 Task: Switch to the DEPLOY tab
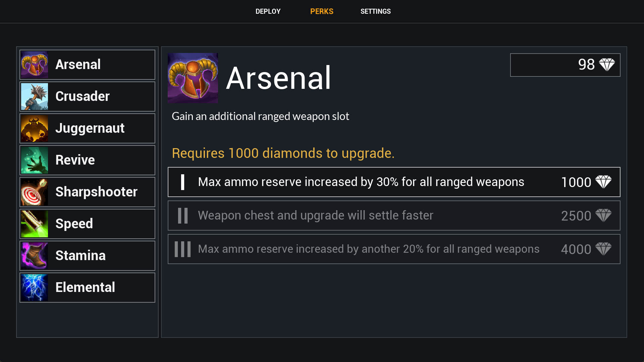click(268, 11)
